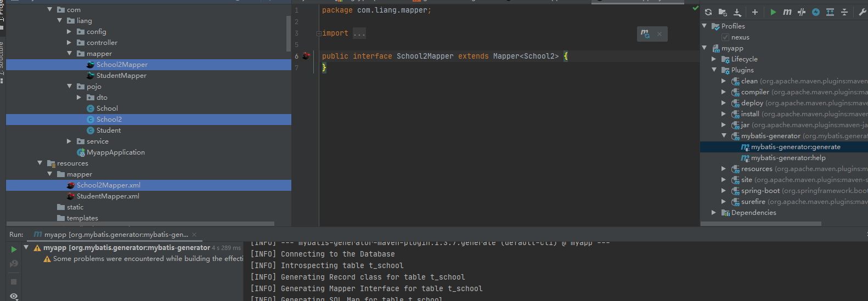Close the myapp Run tab
Viewport: 868px width, 301px height.
pyautogui.click(x=194, y=235)
